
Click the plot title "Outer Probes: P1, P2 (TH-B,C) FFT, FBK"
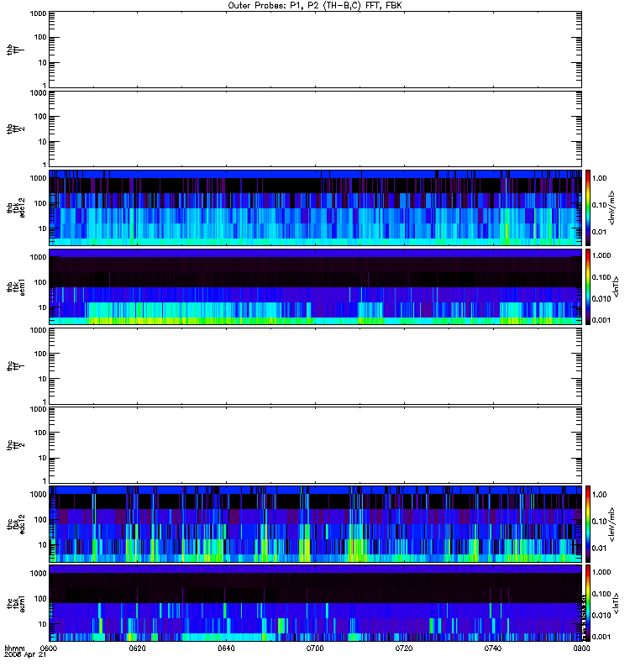[315, 6]
